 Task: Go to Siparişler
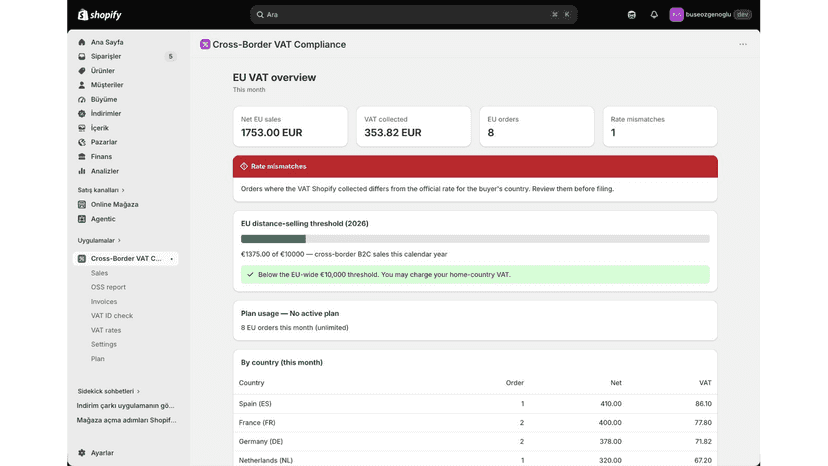tap(106, 57)
